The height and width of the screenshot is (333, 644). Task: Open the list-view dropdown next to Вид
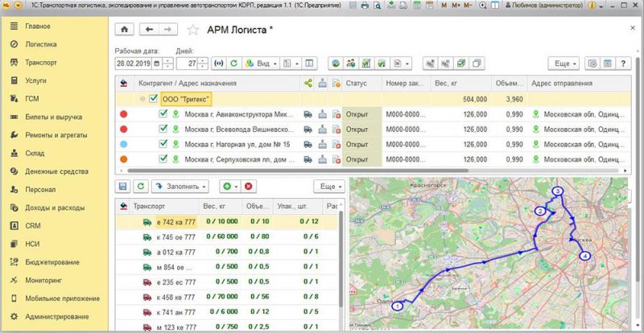[x=291, y=64]
